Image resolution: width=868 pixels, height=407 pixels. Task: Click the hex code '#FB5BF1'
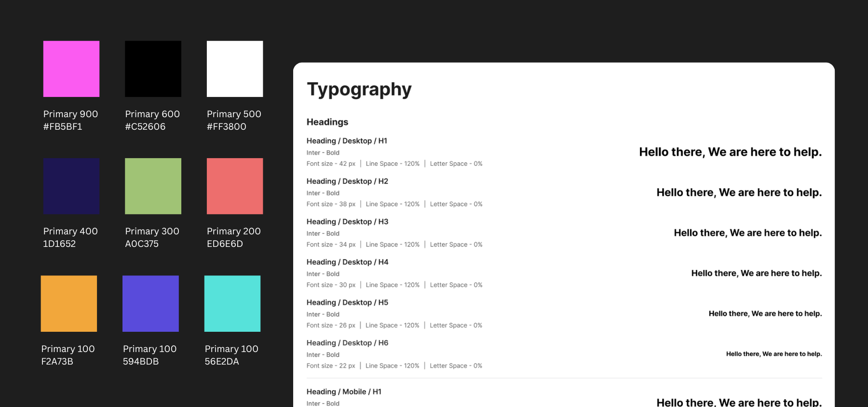(63, 126)
